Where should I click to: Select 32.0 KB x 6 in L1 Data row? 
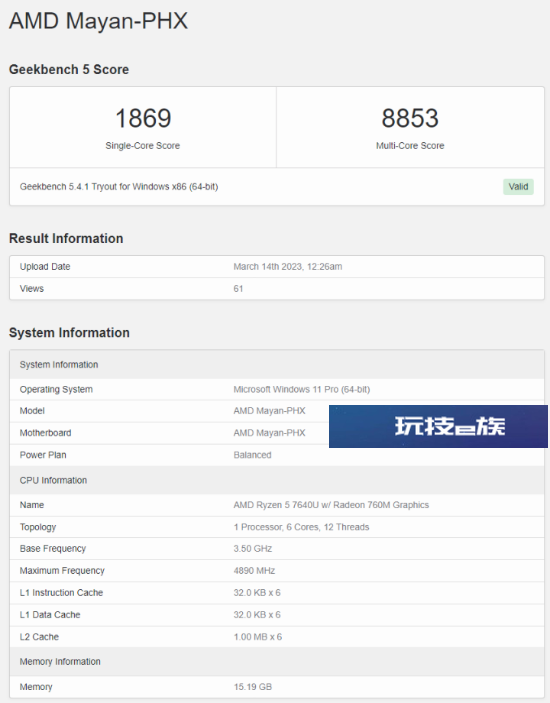pos(257,615)
